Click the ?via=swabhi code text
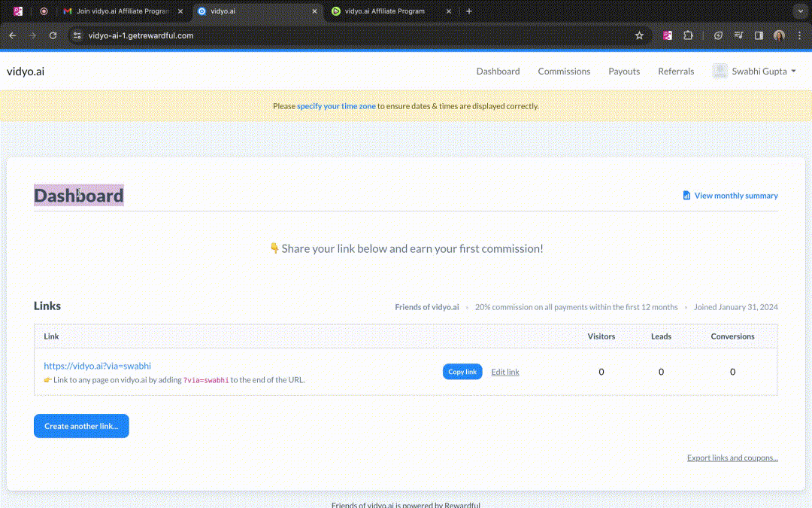Image resolution: width=812 pixels, height=508 pixels. [206, 381]
